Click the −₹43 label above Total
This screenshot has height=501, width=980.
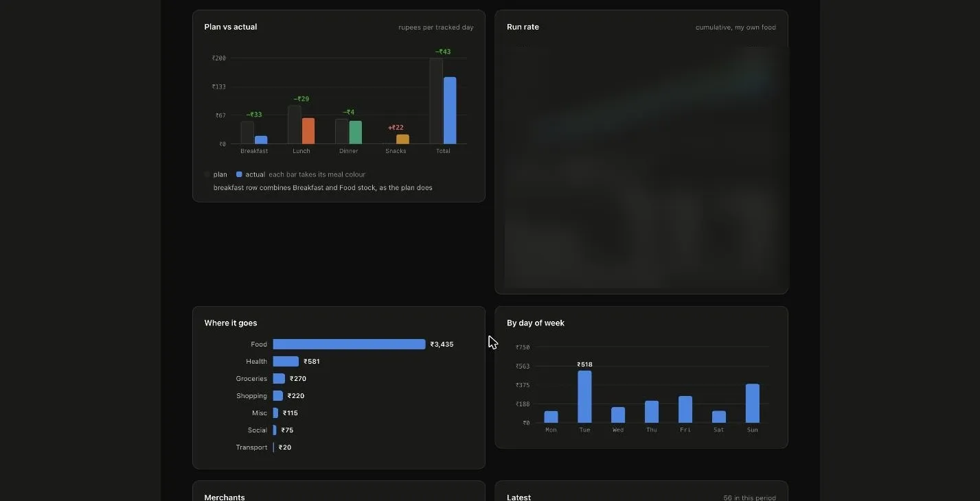(443, 51)
